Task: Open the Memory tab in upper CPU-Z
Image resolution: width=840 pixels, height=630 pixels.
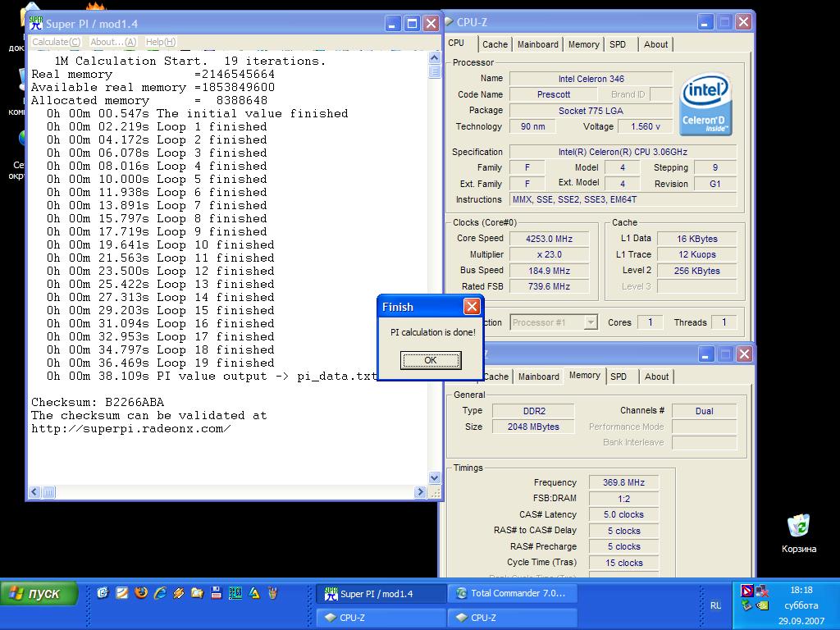Action: [583, 44]
